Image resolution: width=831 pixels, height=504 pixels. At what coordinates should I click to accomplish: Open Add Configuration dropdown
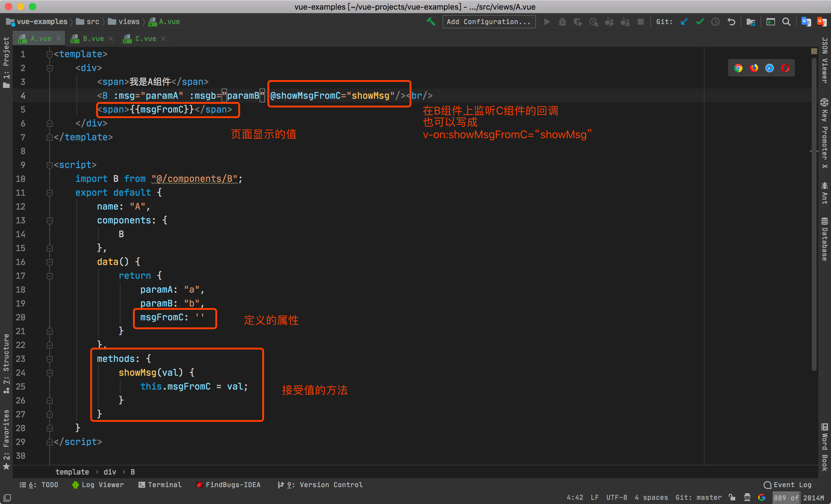pyautogui.click(x=489, y=22)
